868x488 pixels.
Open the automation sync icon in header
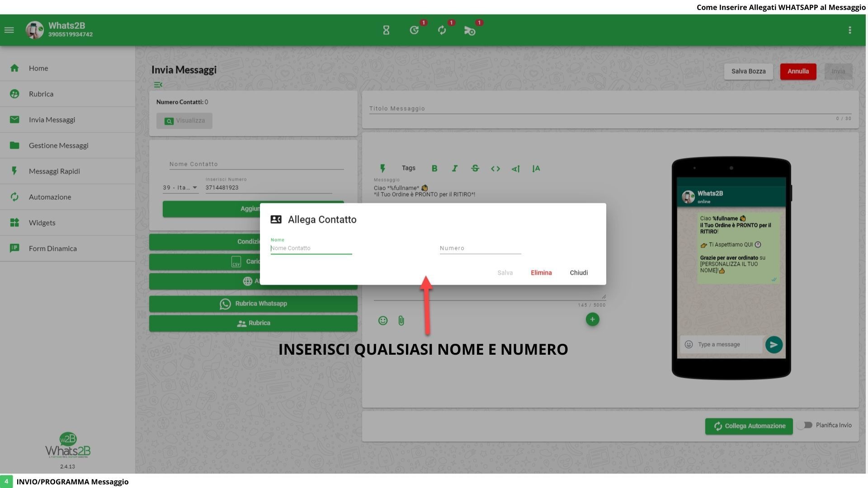click(x=442, y=30)
